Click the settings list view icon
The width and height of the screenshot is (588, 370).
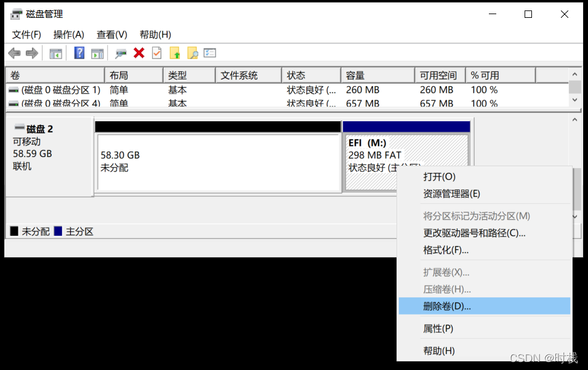(210, 53)
